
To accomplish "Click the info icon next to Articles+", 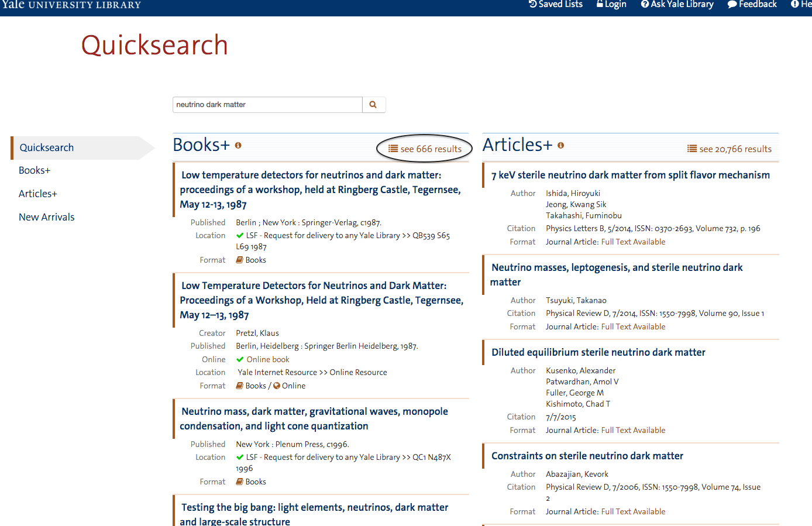I will [x=560, y=145].
